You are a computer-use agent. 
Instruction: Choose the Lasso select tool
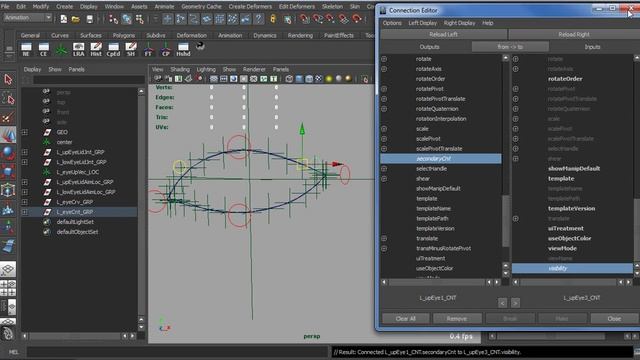pos(8,98)
